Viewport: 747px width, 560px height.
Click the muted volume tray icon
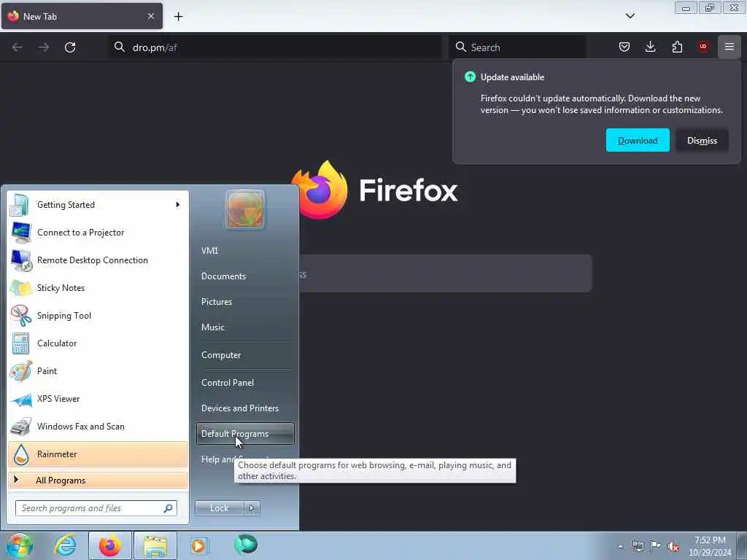coord(673,546)
